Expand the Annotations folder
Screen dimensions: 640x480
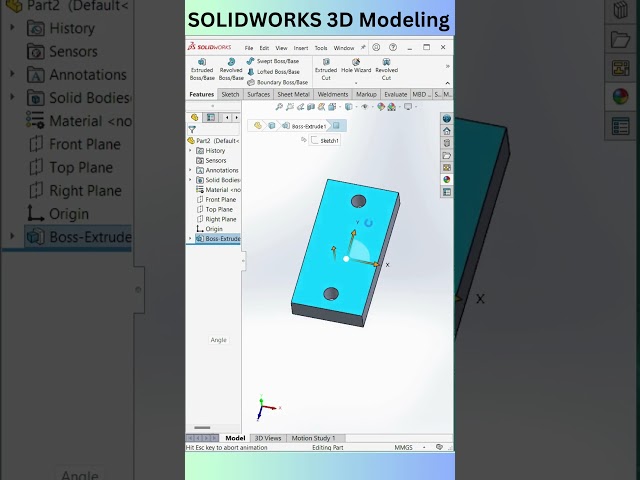tap(190, 170)
